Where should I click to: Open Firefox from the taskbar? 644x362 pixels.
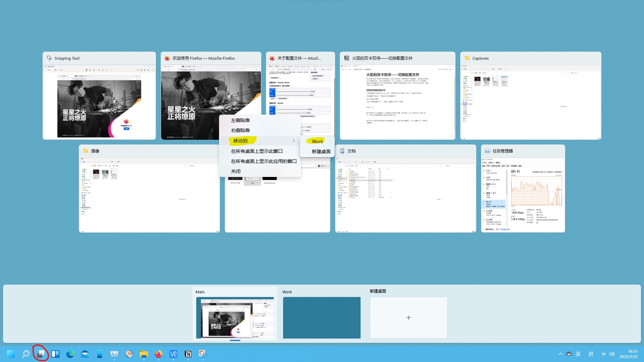click(x=158, y=354)
